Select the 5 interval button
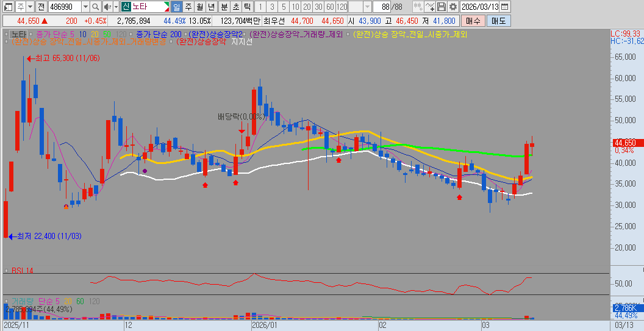This screenshot has height=331, width=644. coord(284,7)
